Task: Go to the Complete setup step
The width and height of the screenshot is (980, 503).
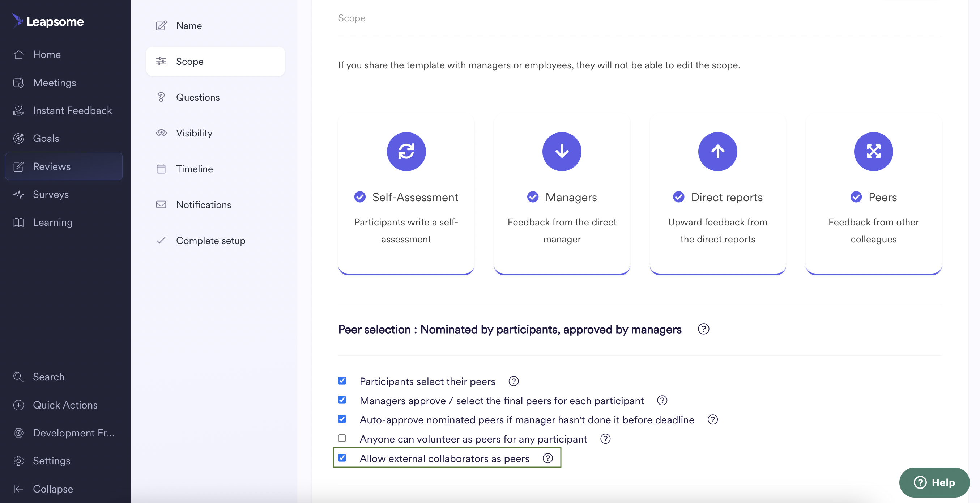Action: [215, 240]
